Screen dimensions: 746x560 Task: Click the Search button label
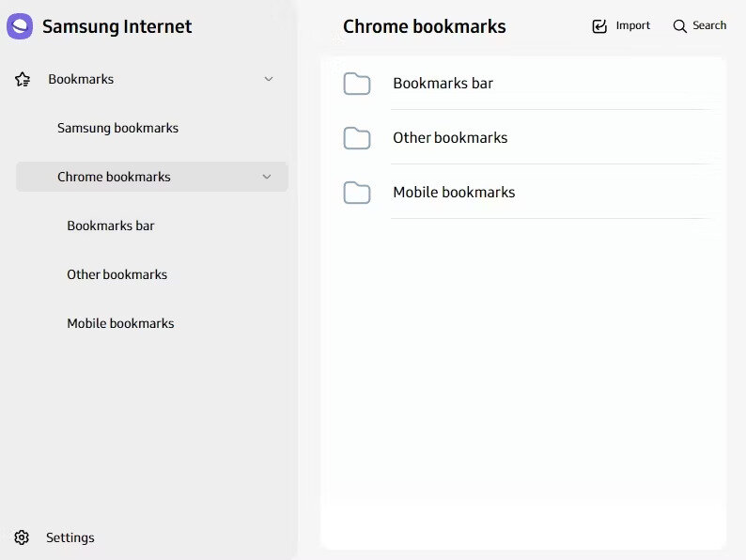point(709,25)
